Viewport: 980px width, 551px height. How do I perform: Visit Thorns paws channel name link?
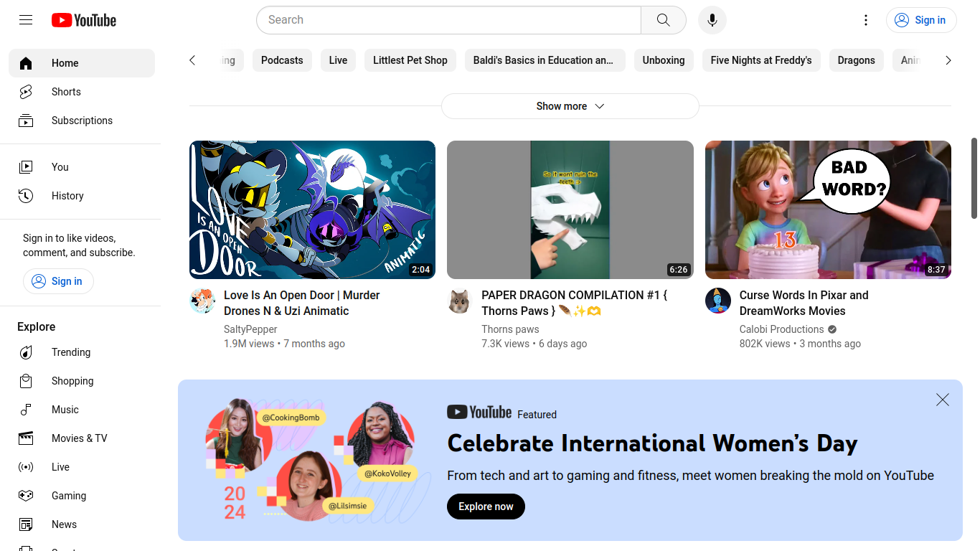[510, 329]
